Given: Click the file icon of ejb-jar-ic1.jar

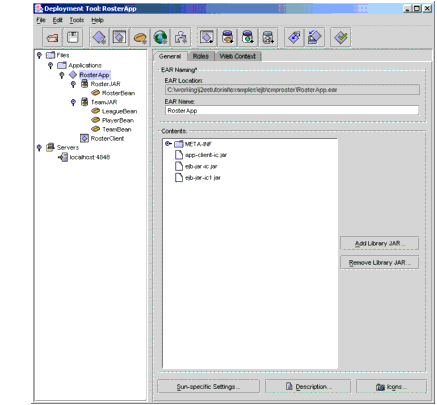Looking at the screenshot, I should [179, 178].
